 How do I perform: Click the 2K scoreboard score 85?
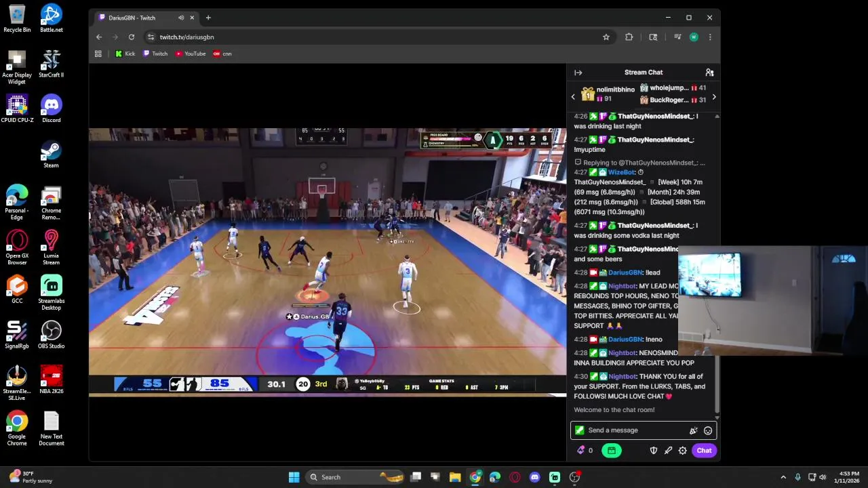click(x=219, y=384)
